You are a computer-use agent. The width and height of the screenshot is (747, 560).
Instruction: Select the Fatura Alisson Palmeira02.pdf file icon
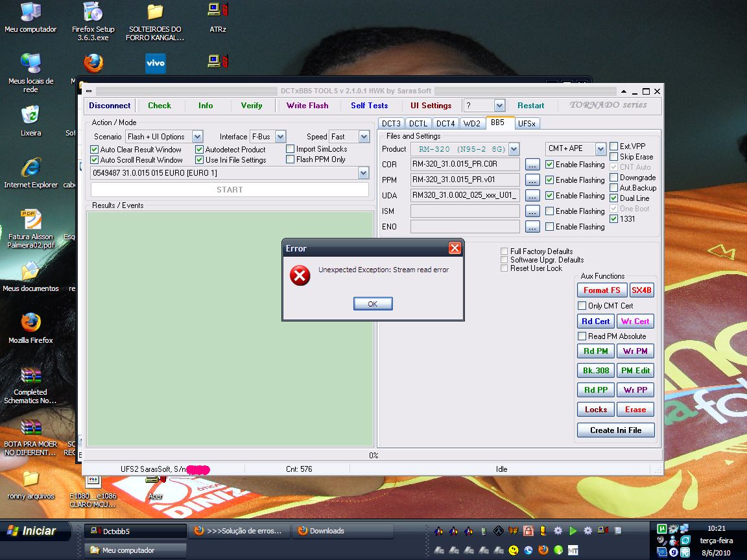point(30,229)
